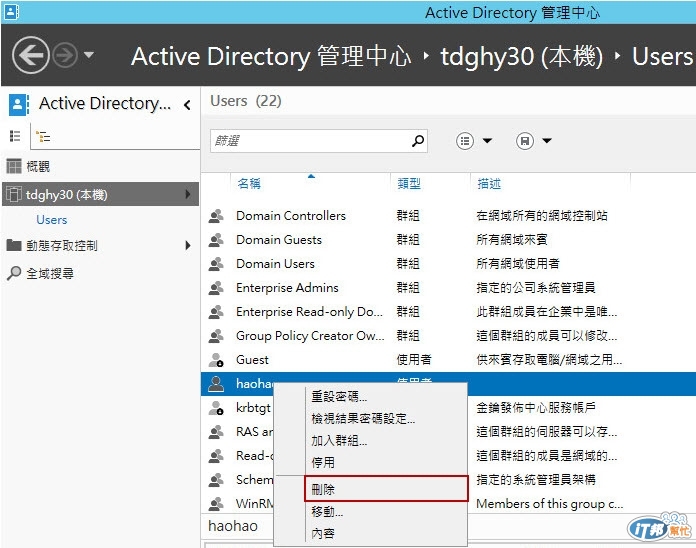
Task: Click the RAS group icon
Action: (216, 431)
